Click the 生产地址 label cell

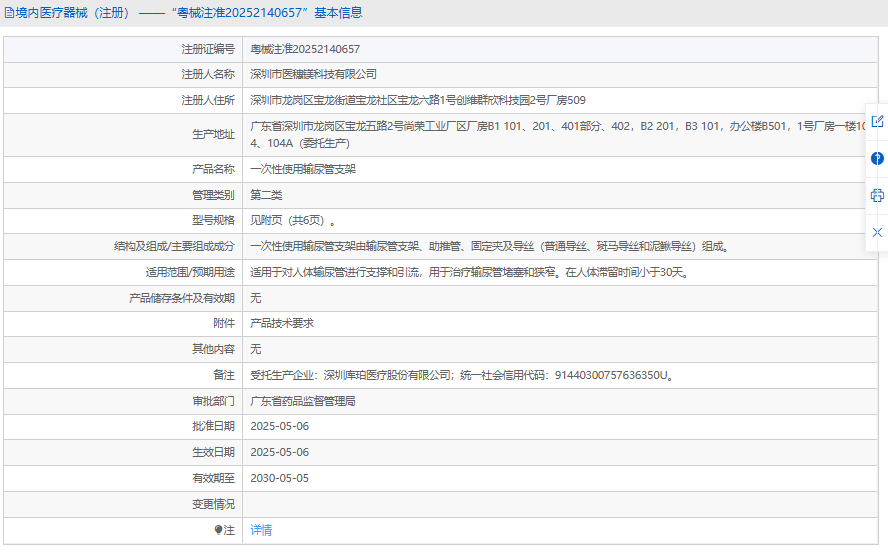click(123, 135)
